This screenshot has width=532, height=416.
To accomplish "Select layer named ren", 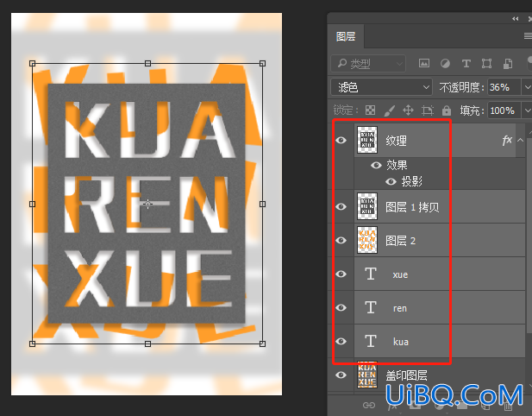I will (400, 308).
